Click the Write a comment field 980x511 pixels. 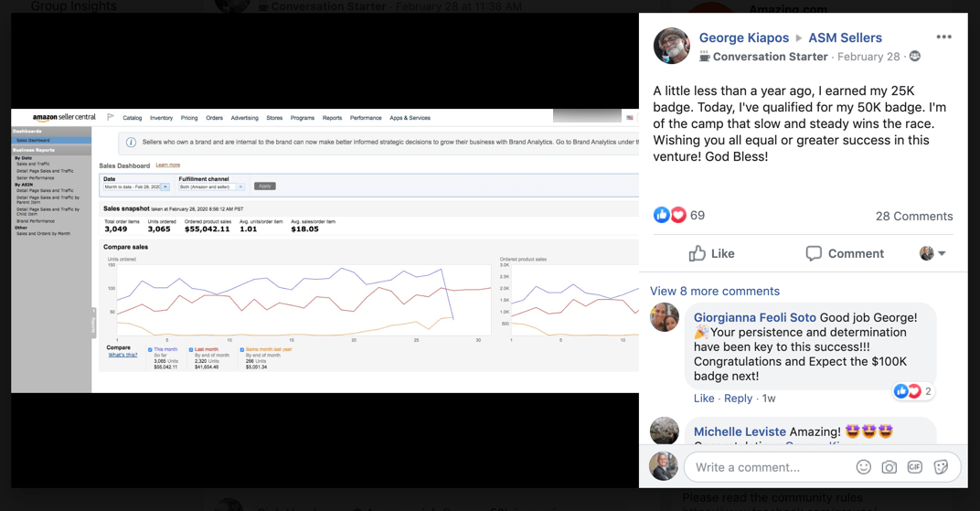pyautogui.click(x=768, y=467)
